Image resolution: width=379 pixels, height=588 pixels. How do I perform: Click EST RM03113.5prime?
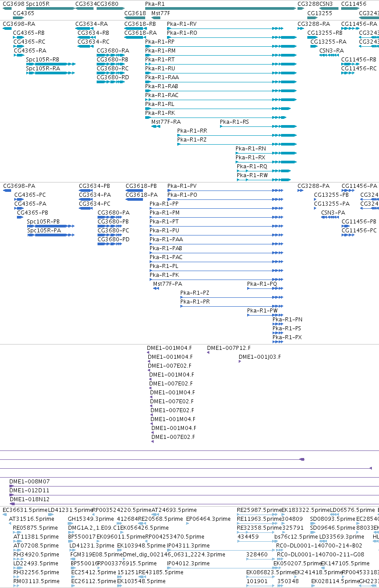36,581
